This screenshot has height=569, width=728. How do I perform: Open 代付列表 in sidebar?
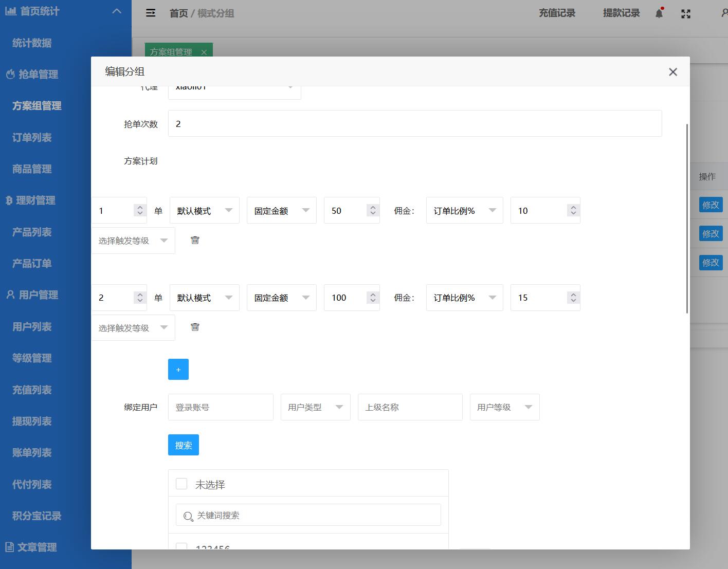[x=32, y=484]
